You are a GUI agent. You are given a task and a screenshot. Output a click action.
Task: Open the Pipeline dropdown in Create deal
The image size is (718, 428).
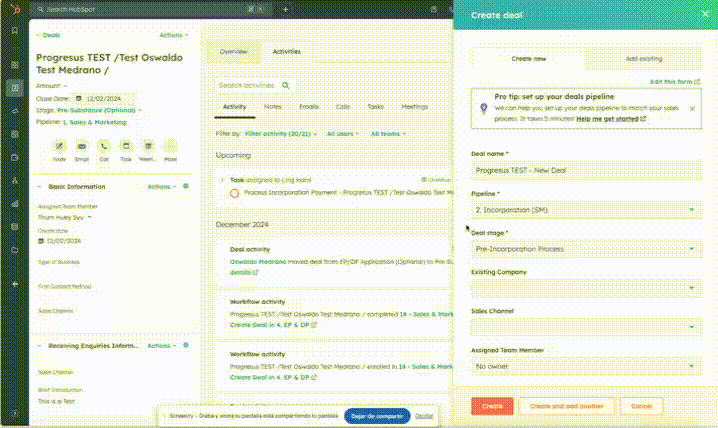tap(585, 209)
